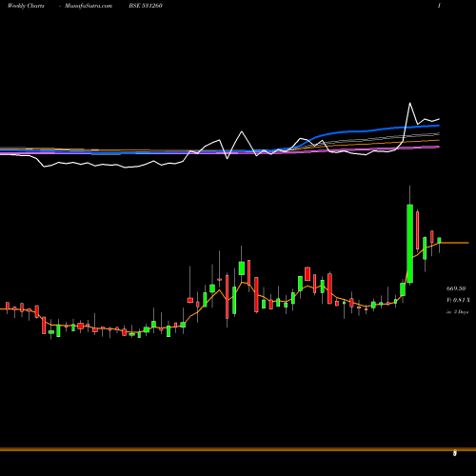Image resolution: width=476 pixels, height=476 pixels.
Task: Click the 'BSE 531260' symbol label
Action: [146, 6]
